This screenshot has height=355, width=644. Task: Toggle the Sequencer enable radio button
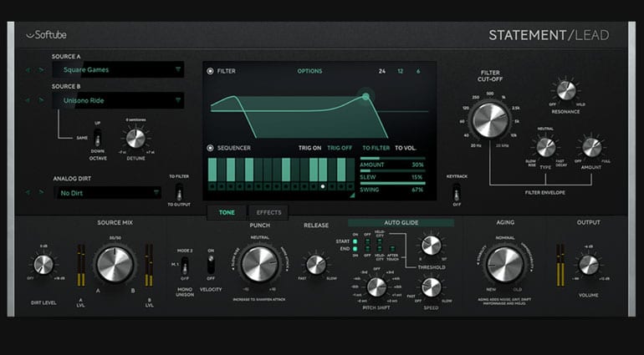point(211,148)
